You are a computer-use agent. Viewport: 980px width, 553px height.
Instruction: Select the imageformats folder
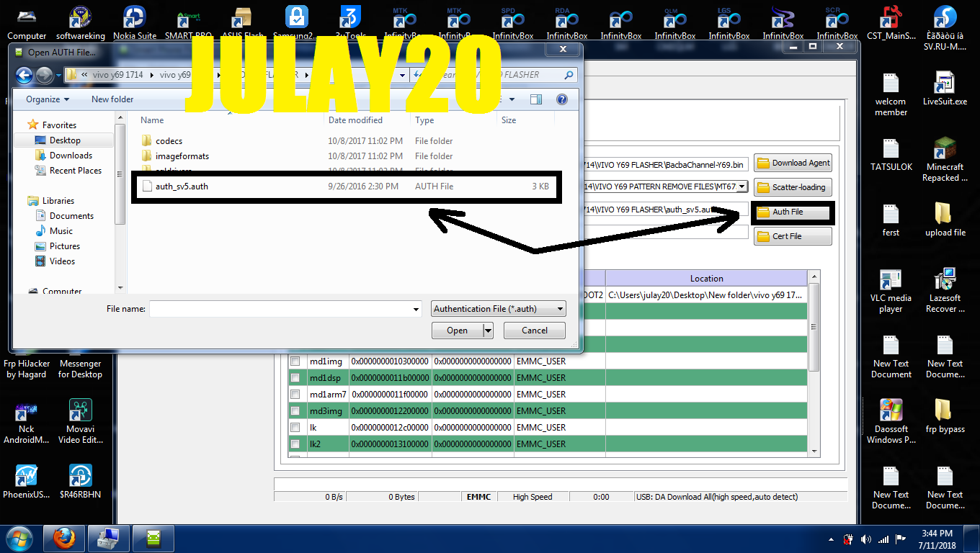tap(182, 156)
